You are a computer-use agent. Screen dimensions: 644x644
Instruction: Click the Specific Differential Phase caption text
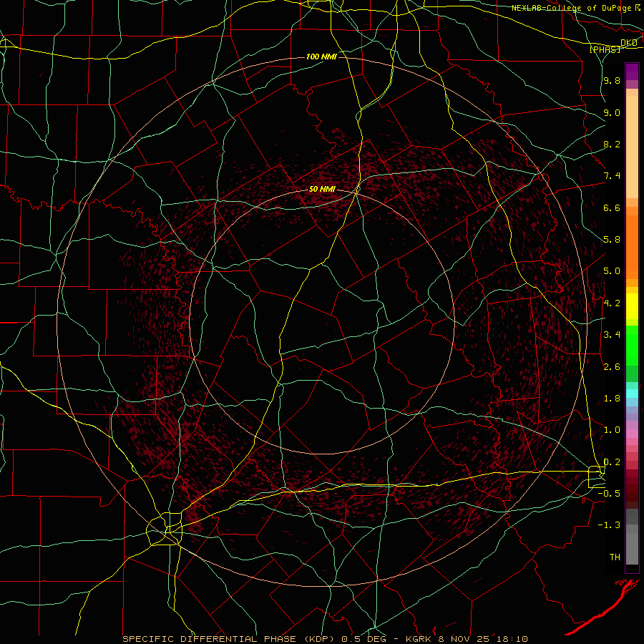click(x=325, y=639)
